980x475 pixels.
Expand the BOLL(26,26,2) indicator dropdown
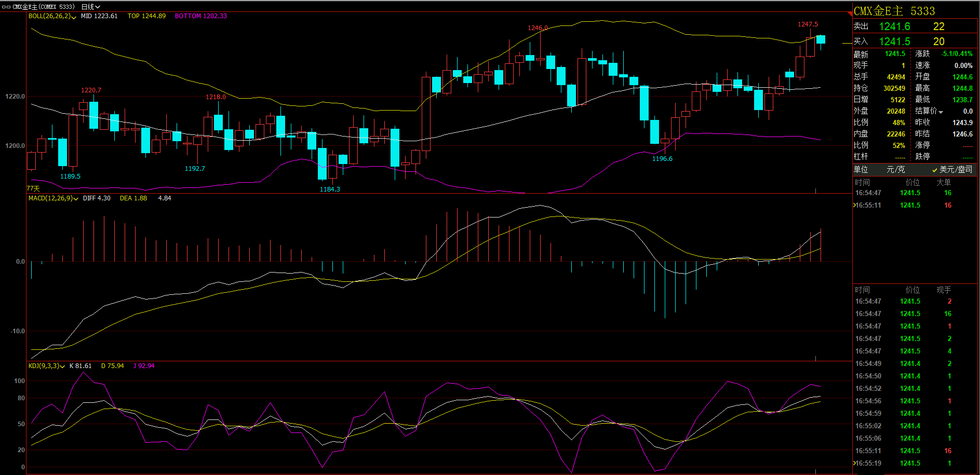(74, 17)
